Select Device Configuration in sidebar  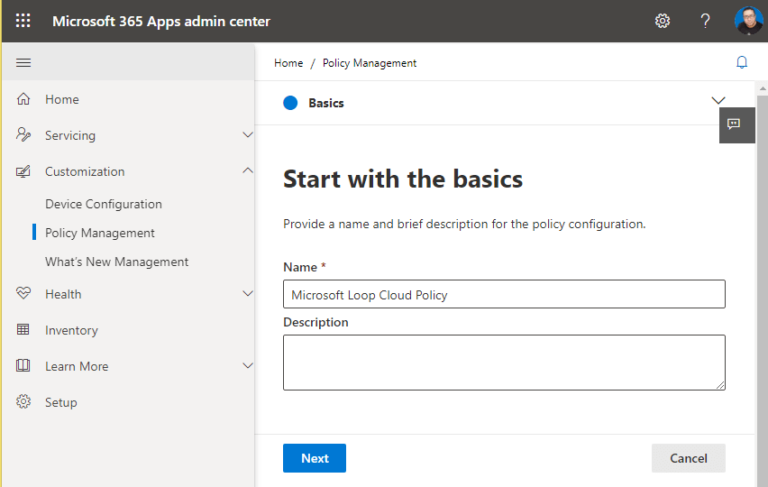point(103,204)
